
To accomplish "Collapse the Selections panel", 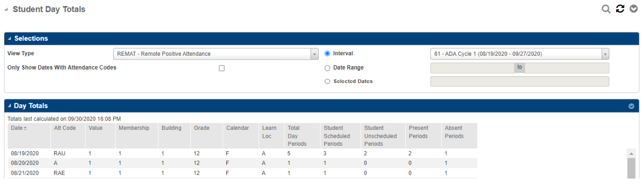I will coord(9,38).
